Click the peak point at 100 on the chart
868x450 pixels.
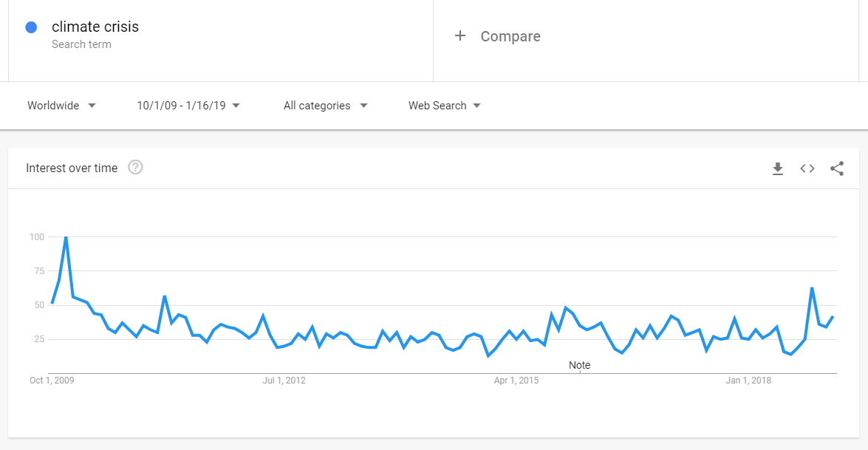coord(66,237)
